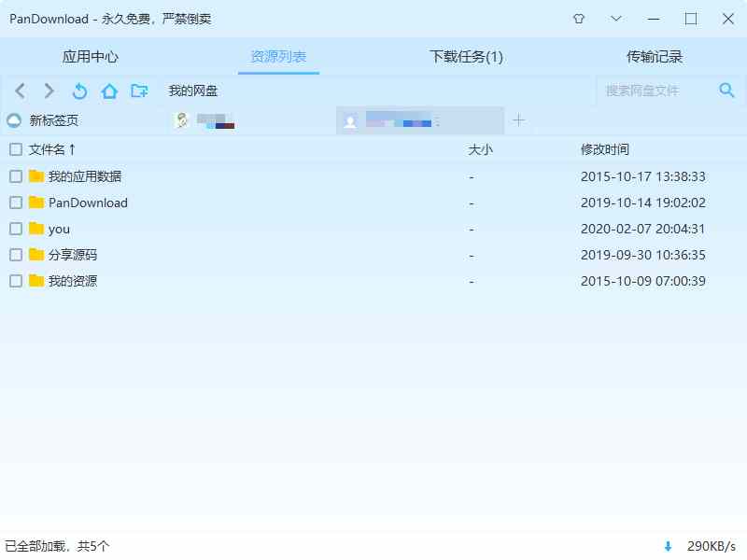Check the box for PanDownload folder
This screenshot has height=560, width=747.
coord(16,203)
